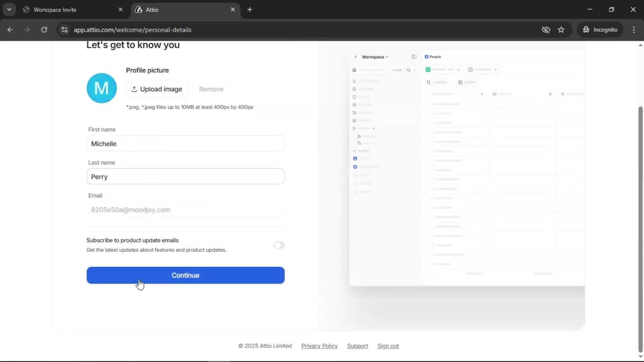This screenshot has width=644, height=362.
Task: Open the browser three-dot menu
Action: [x=634, y=30]
